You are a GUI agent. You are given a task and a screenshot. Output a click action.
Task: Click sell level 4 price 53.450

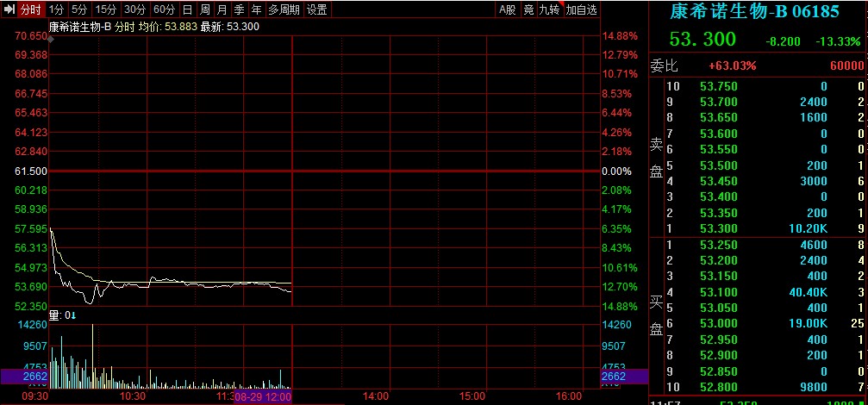tap(719, 181)
